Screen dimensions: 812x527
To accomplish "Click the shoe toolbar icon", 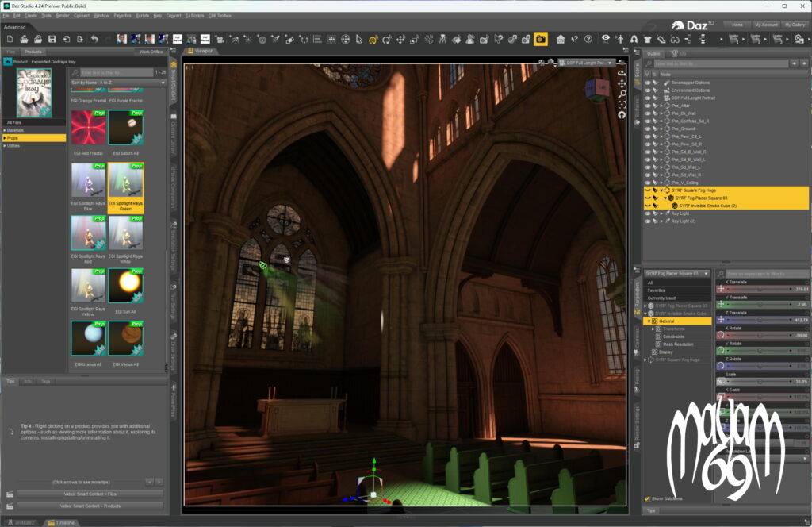I will coord(661,39).
